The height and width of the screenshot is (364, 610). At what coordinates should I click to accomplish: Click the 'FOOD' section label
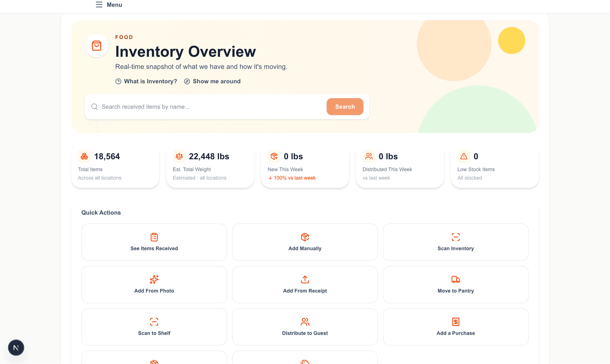coord(124,37)
